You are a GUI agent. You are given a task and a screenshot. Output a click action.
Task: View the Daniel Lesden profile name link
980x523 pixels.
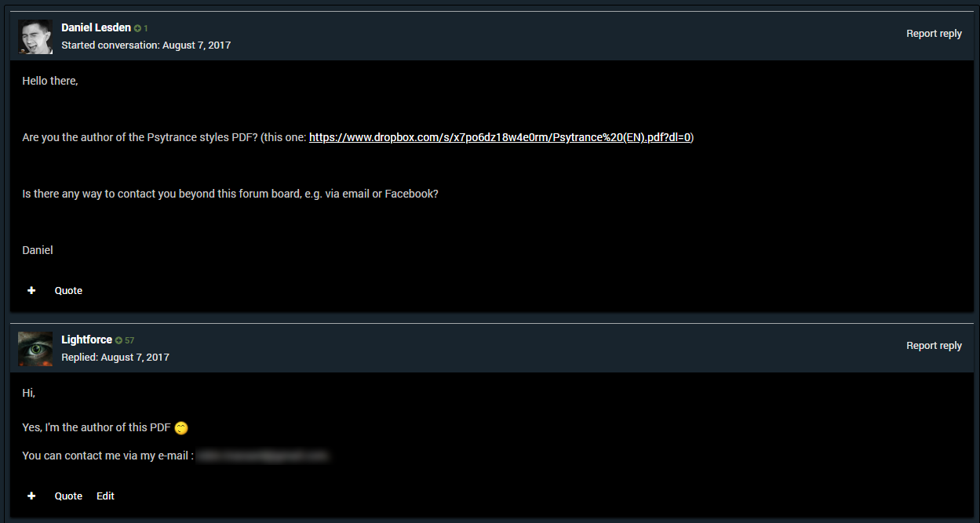[x=96, y=27]
